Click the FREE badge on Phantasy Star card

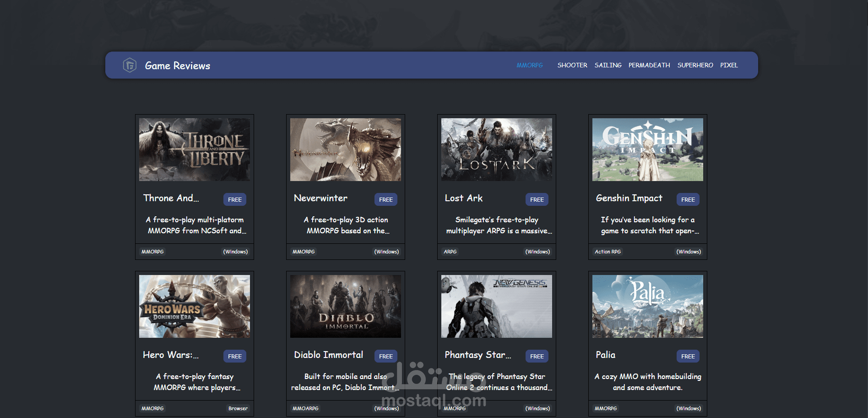[x=537, y=356]
